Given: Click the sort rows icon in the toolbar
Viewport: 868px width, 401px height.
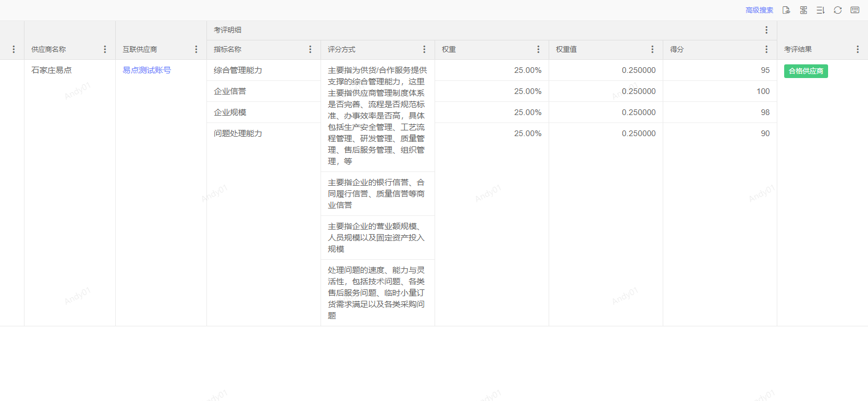Looking at the screenshot, I should pos(820,10).
